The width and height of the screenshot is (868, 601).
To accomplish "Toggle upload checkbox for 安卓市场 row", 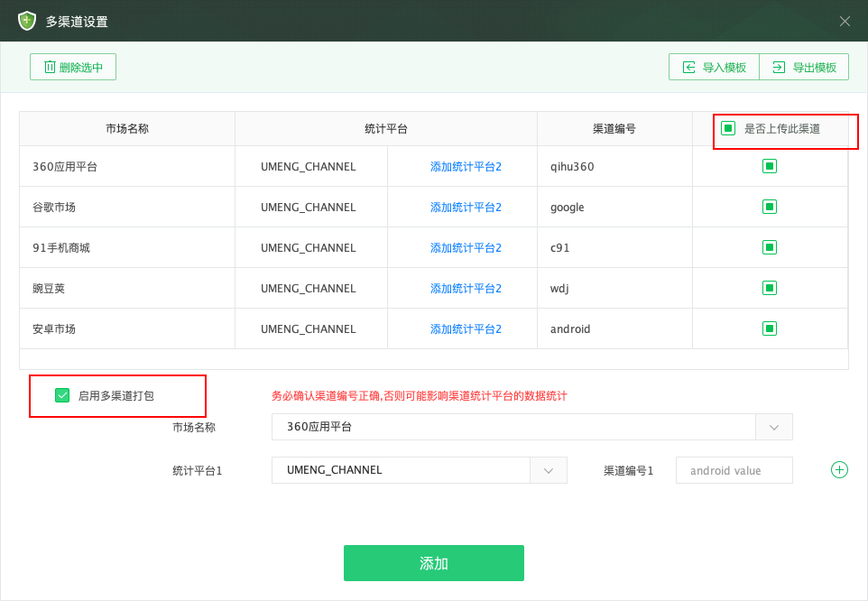I will (x=770, y=328).
